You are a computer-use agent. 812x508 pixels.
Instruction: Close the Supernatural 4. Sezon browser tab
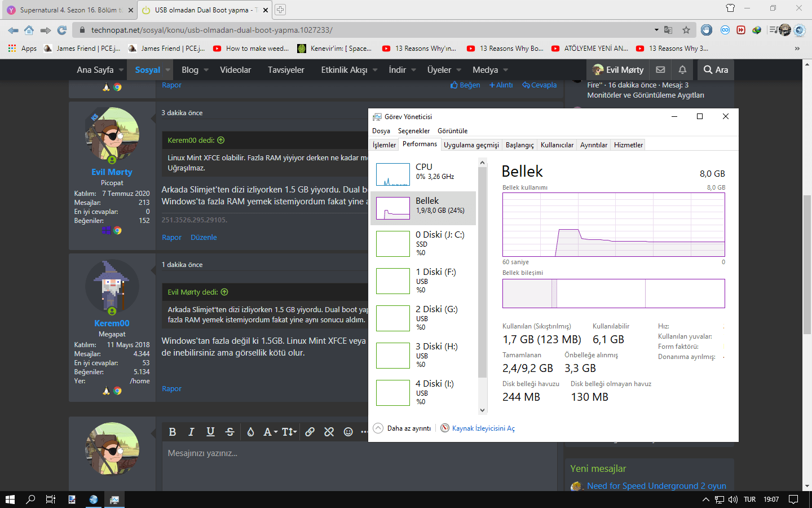click(x=131, y=10)
